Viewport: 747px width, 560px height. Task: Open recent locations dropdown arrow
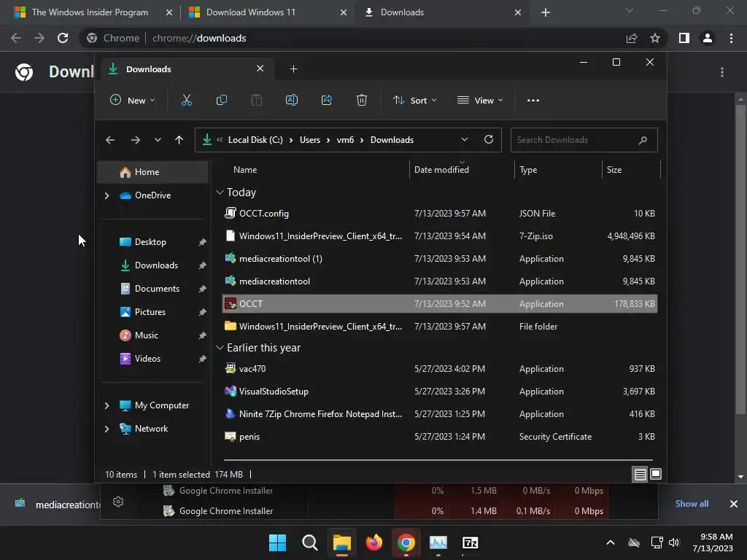158,140
